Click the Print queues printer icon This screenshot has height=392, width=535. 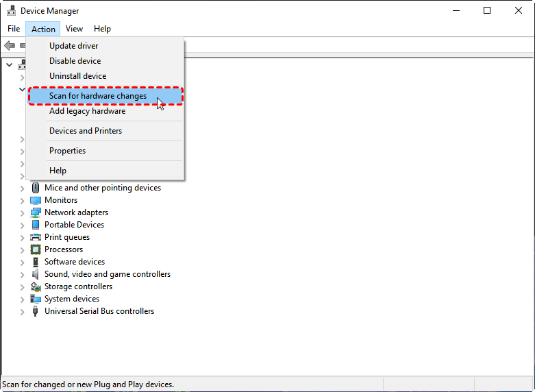[36, 237]
